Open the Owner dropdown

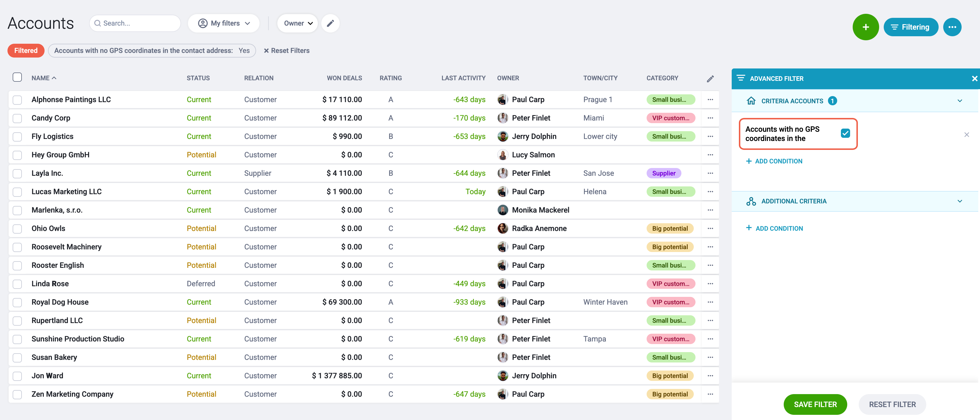(x=297, y=23)
